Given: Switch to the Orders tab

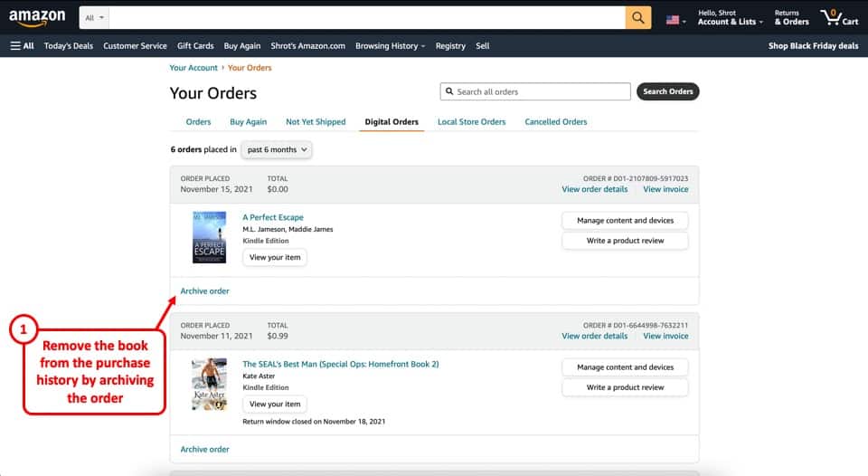Looking at the screenshot, I should (198, 122).
